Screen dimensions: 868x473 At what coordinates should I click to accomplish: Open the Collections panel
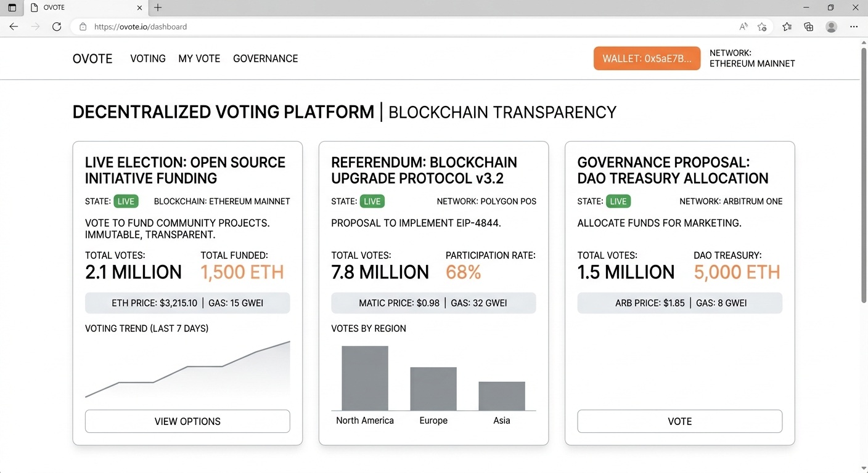point(808,26)
